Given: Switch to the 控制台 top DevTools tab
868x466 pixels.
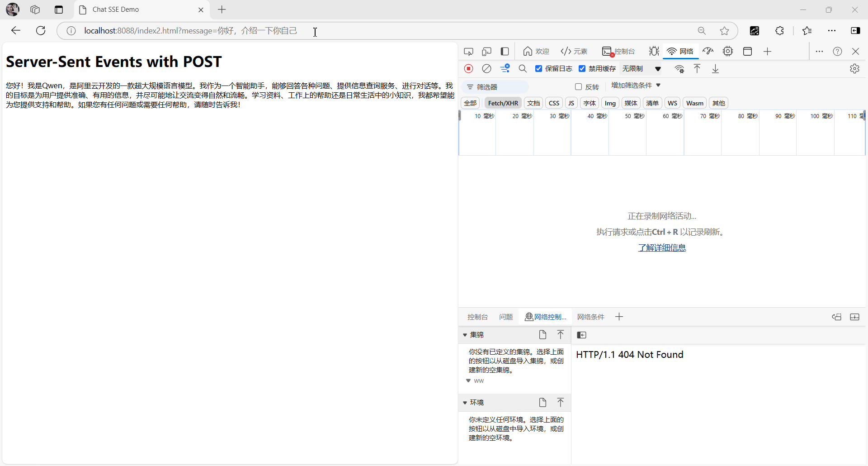Looking at the screenshot, I should [618, 52].
